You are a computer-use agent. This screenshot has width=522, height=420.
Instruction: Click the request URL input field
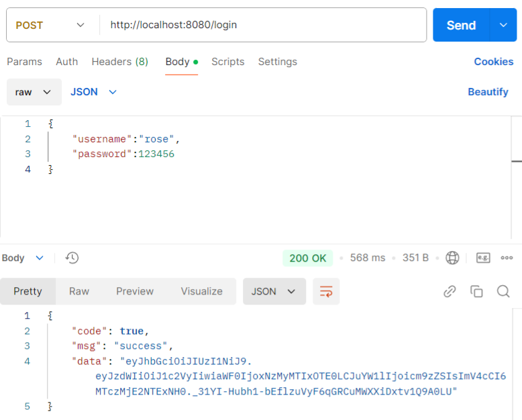[263, 25]
